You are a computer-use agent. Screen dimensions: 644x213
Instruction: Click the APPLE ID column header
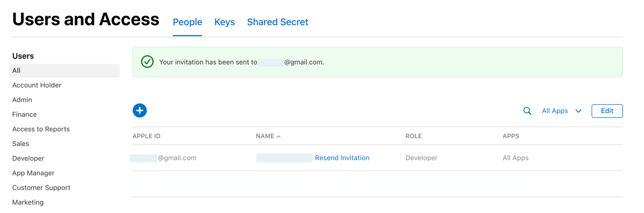tap(146, 136)
